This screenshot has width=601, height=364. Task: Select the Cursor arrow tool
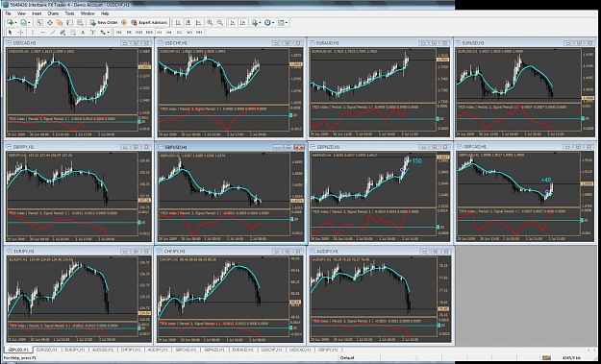coord(11,32)
